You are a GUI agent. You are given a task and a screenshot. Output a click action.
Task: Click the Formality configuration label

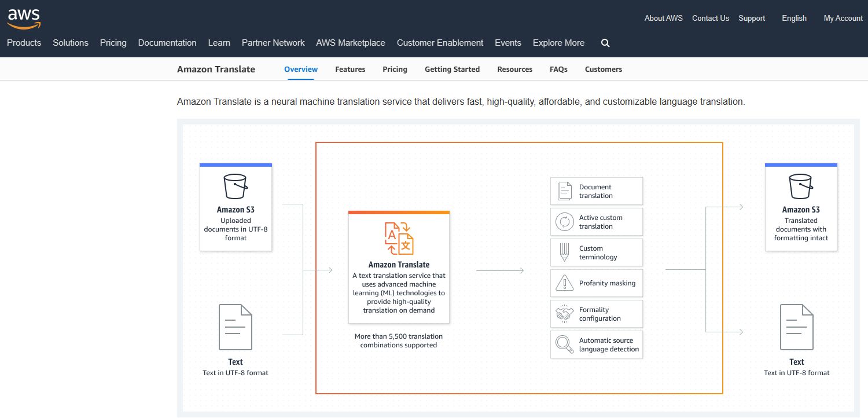click(600, 314)
